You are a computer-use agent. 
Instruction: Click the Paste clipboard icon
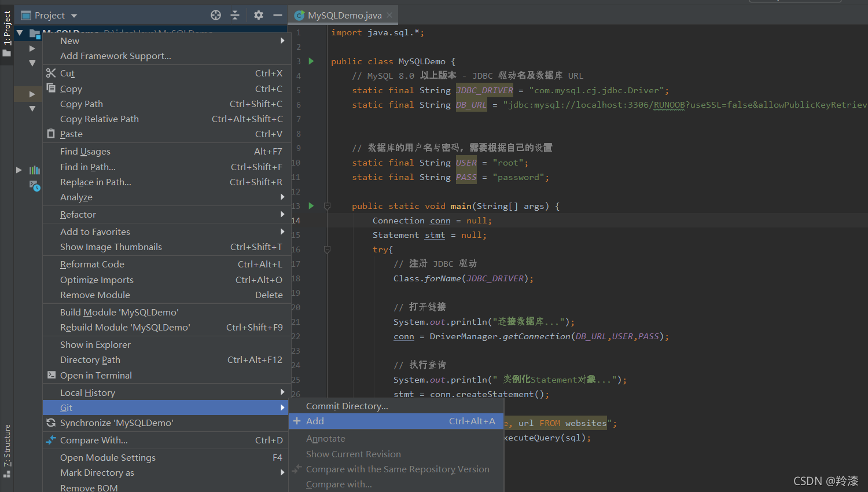tap(51, 134)
